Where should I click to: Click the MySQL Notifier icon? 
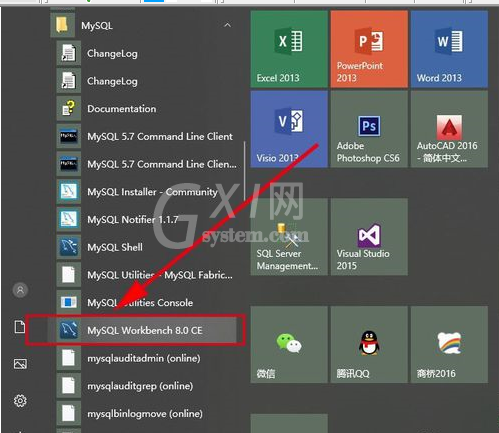click(69, 219)
